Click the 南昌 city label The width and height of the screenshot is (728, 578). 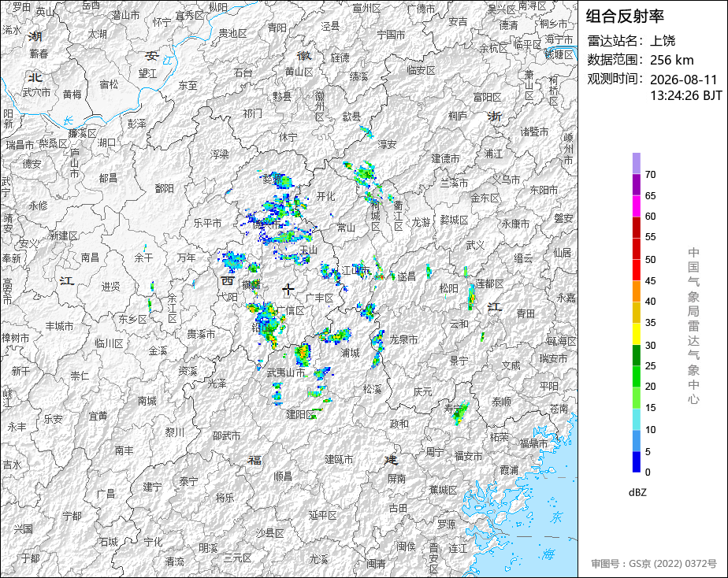point(90,257)
